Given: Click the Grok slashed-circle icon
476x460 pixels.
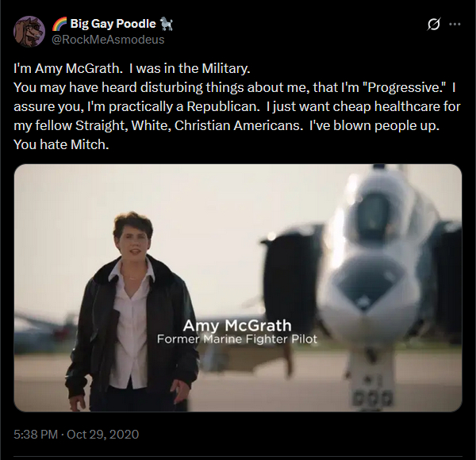Looking at the screenshot, I should [433, 24].
